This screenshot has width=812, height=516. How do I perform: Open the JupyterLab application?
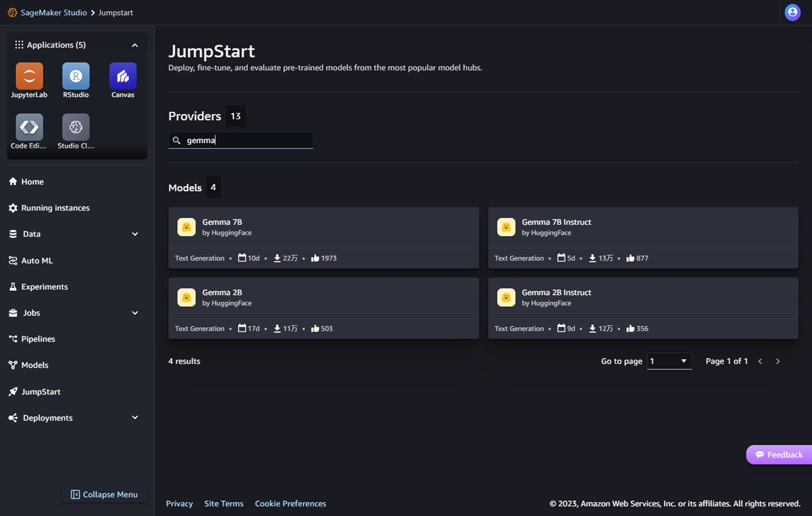click(x=28, y=77)
